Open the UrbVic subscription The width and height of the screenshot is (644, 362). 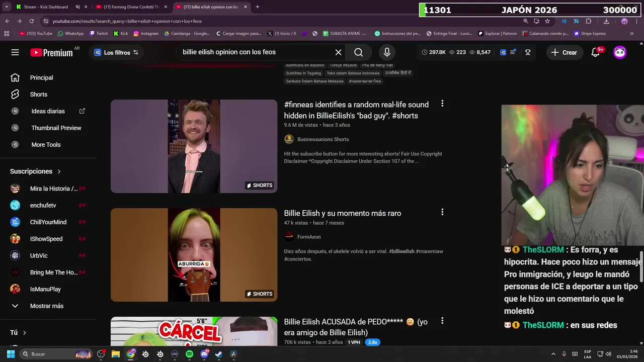[x=48, y=255]
